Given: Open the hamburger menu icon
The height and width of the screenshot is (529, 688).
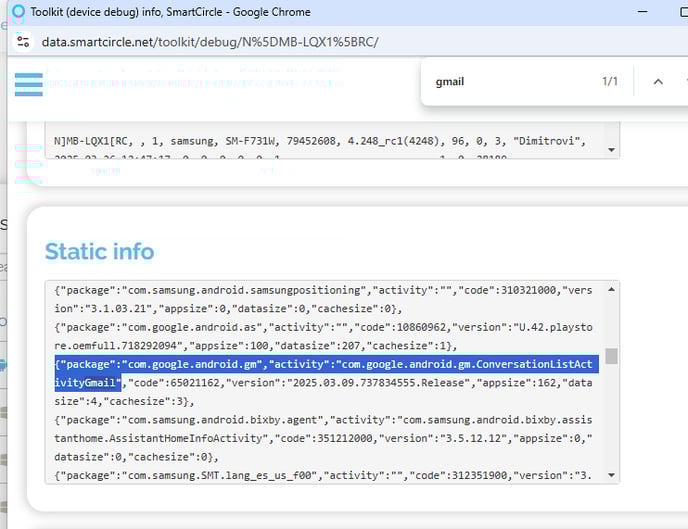Looking at the screenshot, I should pos(29,84).
